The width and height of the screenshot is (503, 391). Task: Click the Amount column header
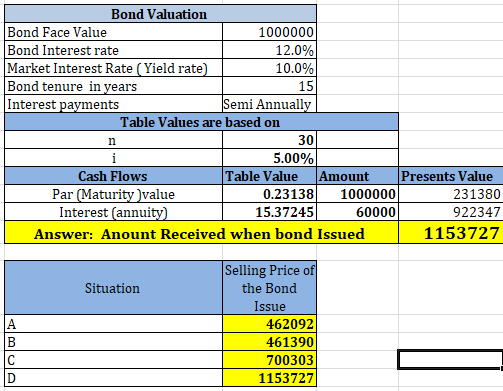357,176
